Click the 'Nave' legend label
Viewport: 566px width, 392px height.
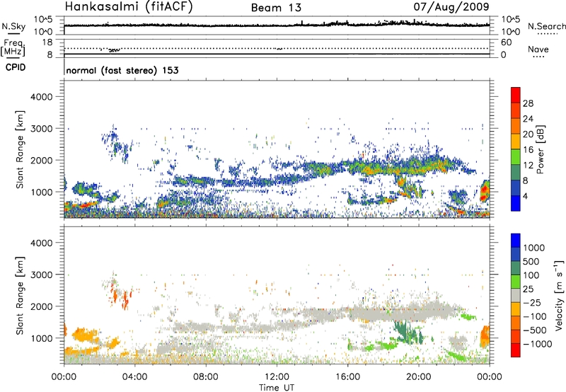click(x=538, y=49)
